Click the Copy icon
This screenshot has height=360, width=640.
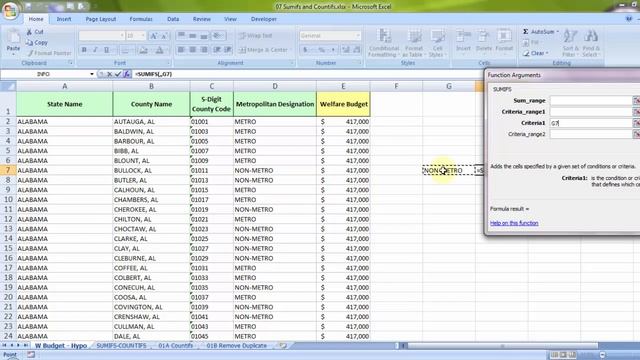[29, 42]
